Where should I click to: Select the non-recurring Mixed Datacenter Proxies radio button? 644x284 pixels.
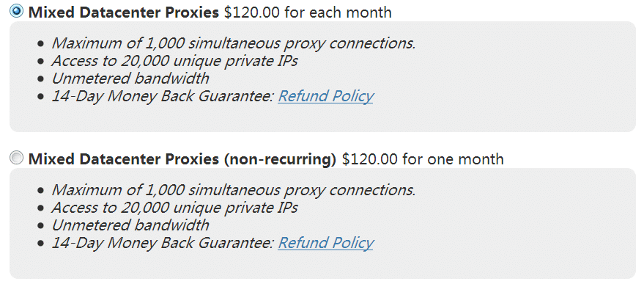click(x=16, y=158)
